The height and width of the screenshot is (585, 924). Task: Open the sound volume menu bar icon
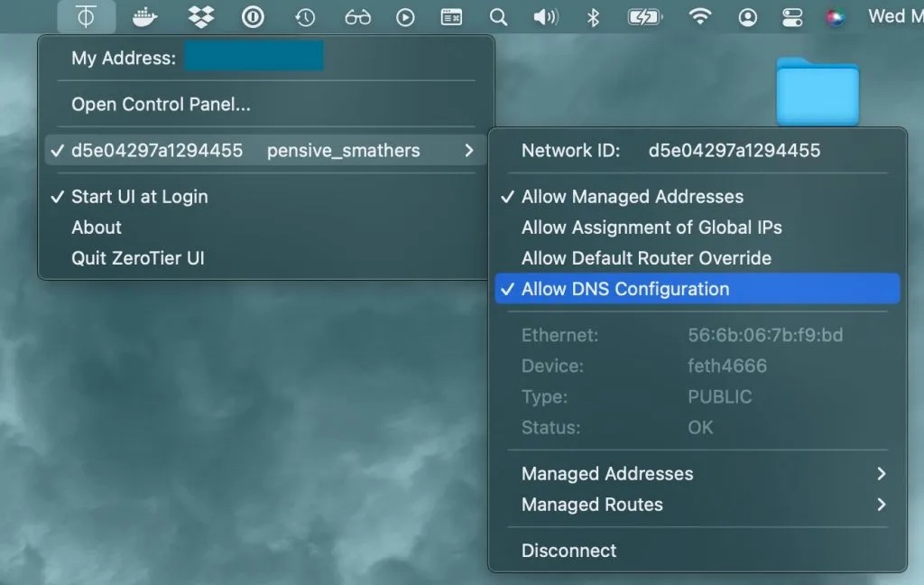click(546, 17)
